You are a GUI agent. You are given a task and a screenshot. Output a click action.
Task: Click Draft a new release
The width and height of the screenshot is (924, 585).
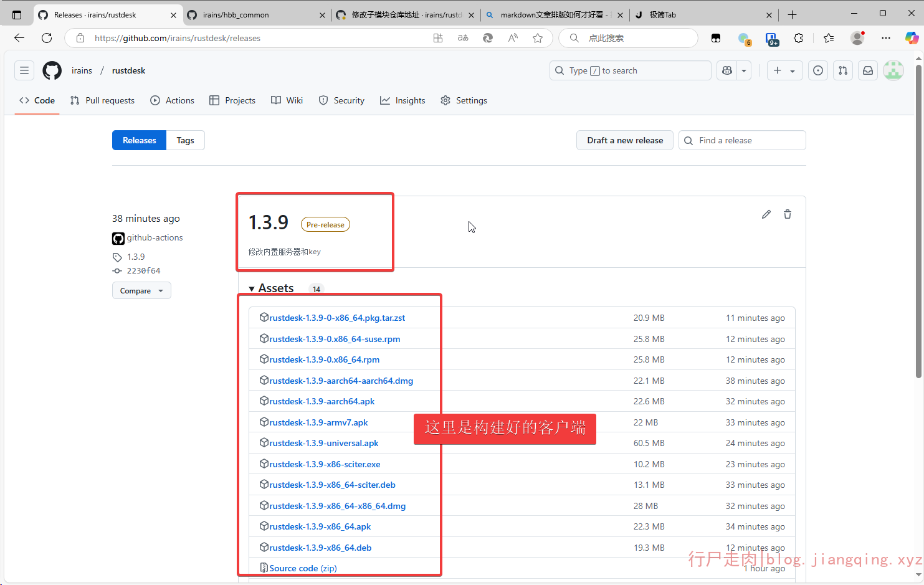(625, 140)
